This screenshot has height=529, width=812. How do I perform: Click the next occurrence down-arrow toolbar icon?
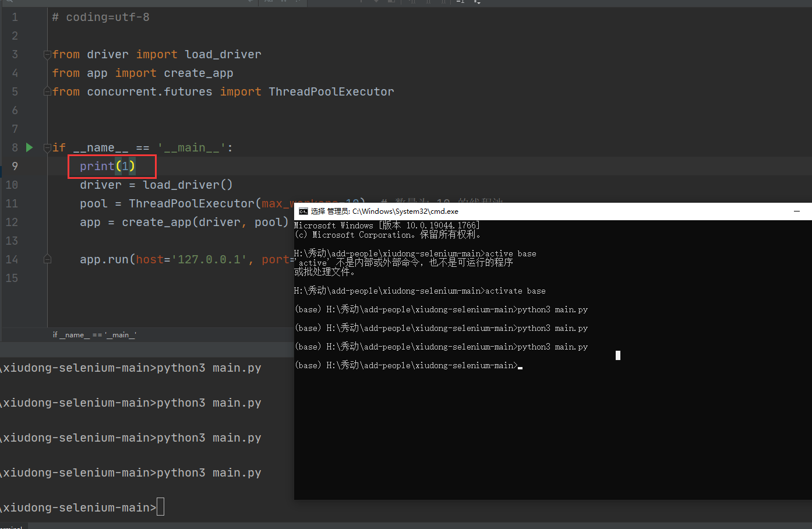pos(376,2)
